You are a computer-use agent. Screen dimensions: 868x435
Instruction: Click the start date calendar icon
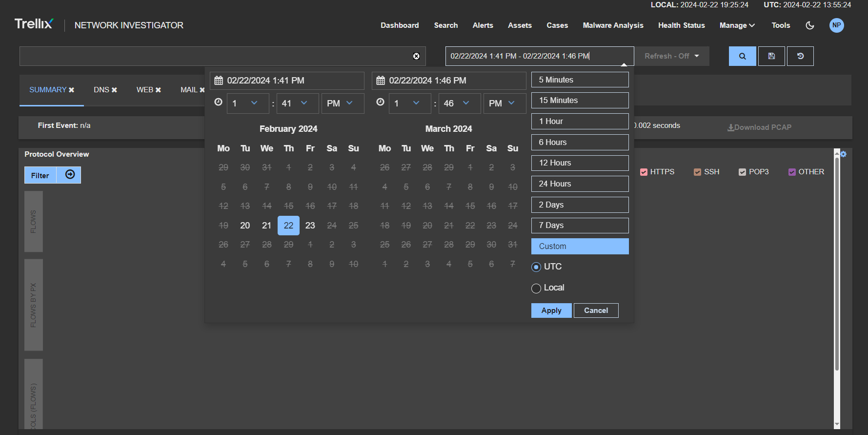tap(219, 81)
